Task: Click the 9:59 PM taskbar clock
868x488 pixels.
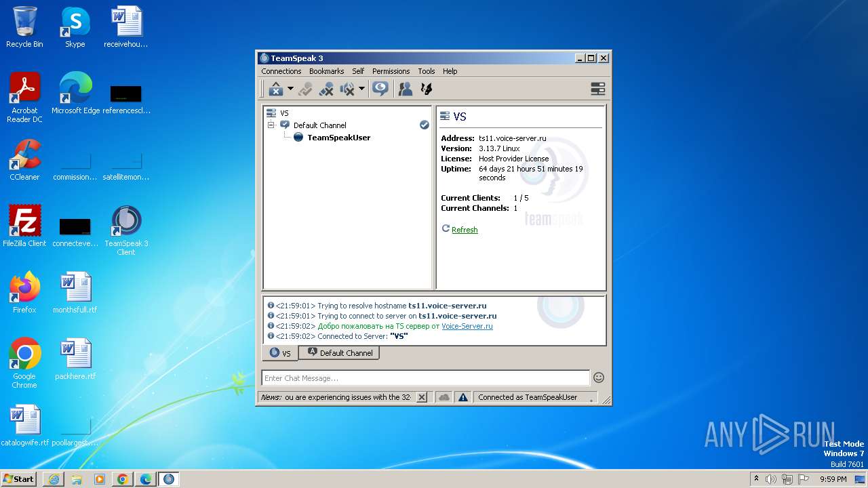Action: point(833,479)
